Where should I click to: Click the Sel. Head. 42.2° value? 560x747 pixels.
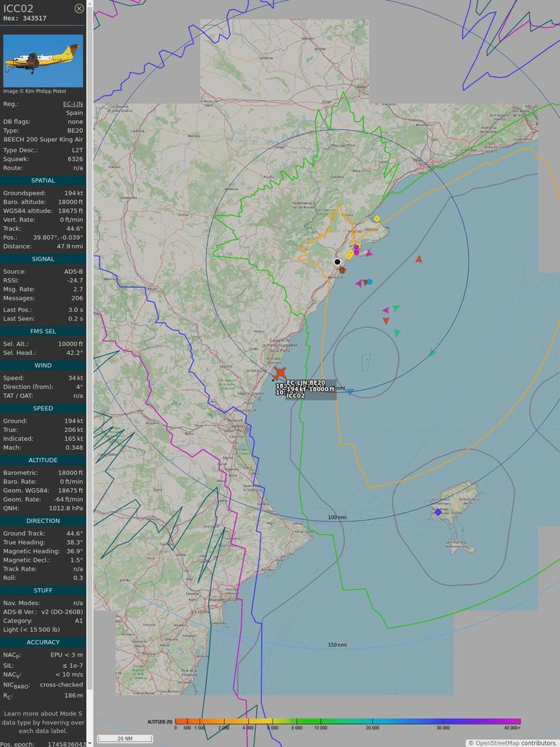pyautogui.click(x=74, y=353)
